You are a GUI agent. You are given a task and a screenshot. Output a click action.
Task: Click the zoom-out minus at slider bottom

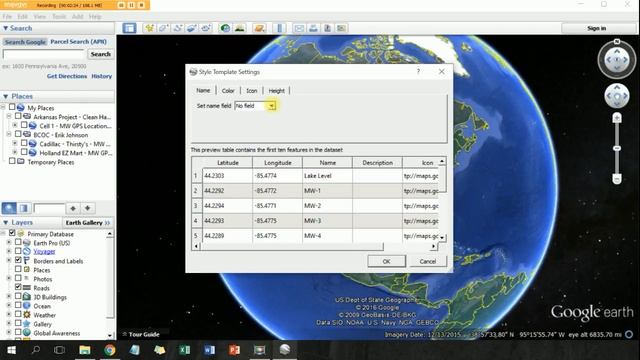click(617, 179)
